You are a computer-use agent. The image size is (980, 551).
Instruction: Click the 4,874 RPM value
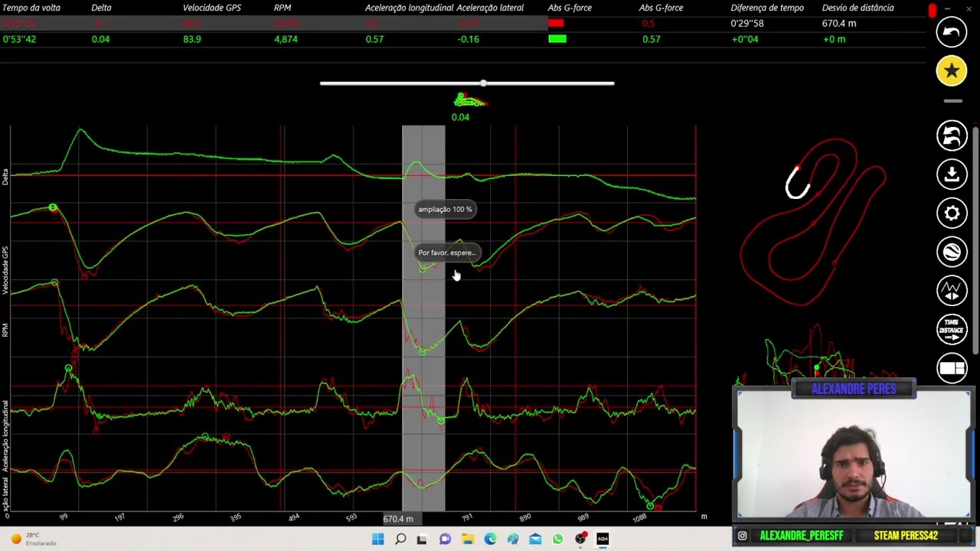click(x=286, y=39)
